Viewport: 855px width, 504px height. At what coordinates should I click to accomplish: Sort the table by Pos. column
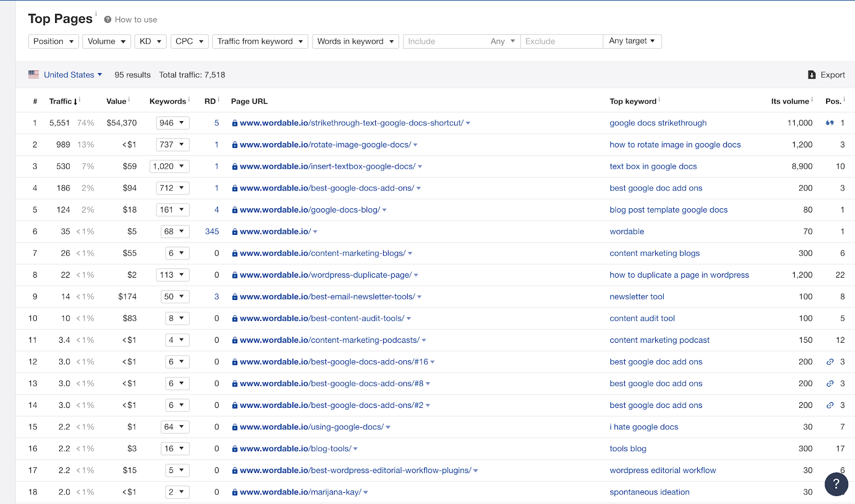tap(833, 101)
